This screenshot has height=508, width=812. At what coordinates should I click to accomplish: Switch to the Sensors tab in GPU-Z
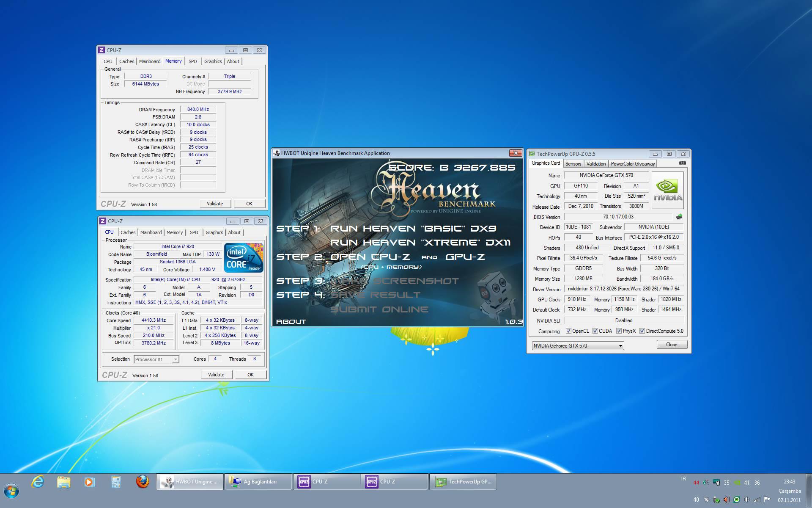573,164
